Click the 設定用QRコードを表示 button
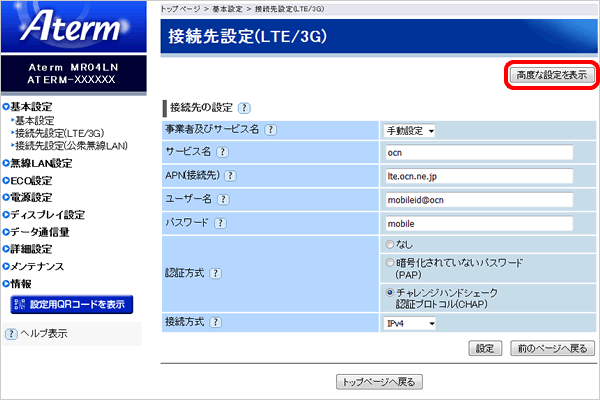This screenshot has height=400, width=600. point(70,304)
